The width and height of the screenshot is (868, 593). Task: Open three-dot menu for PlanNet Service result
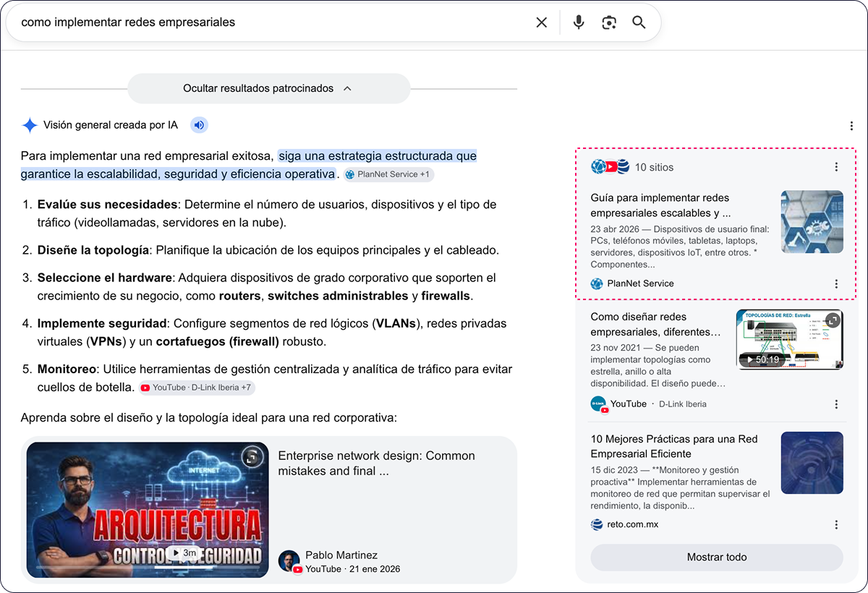(x=836, y=284)
